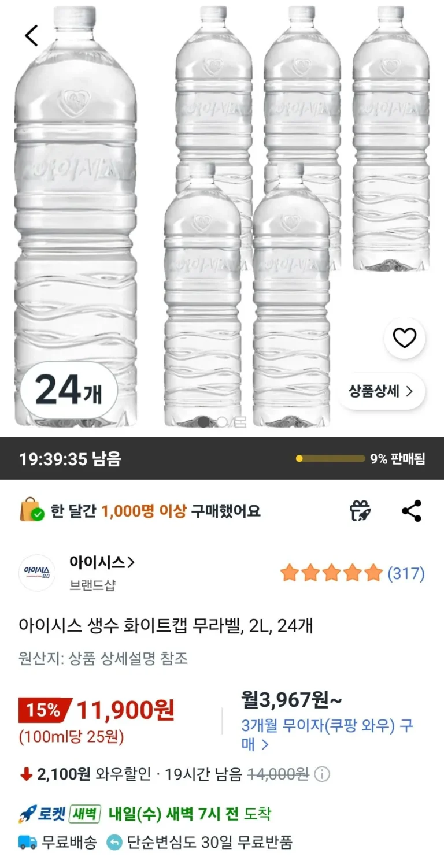Tap the back arrow

coord(31,36)
